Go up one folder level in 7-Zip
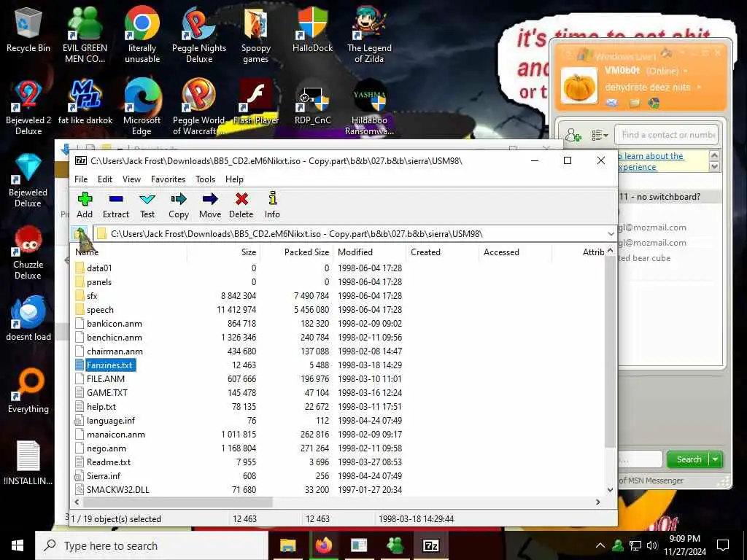747x560 pixels. tap(80, 234)
